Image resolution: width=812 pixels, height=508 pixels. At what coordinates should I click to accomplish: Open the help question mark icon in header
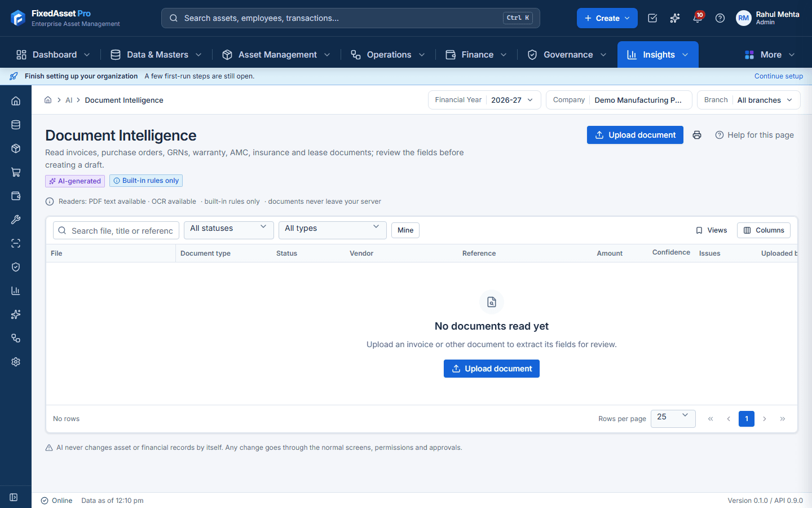click(720, 18)
